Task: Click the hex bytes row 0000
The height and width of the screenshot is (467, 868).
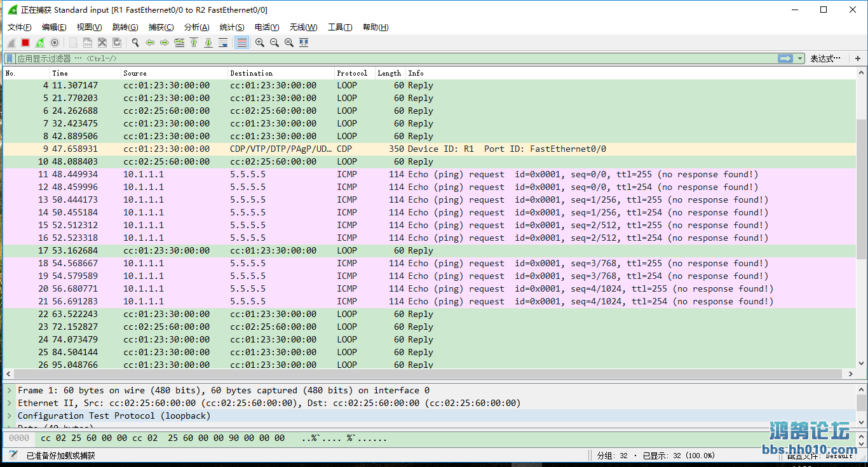Action: click(430, 438)
